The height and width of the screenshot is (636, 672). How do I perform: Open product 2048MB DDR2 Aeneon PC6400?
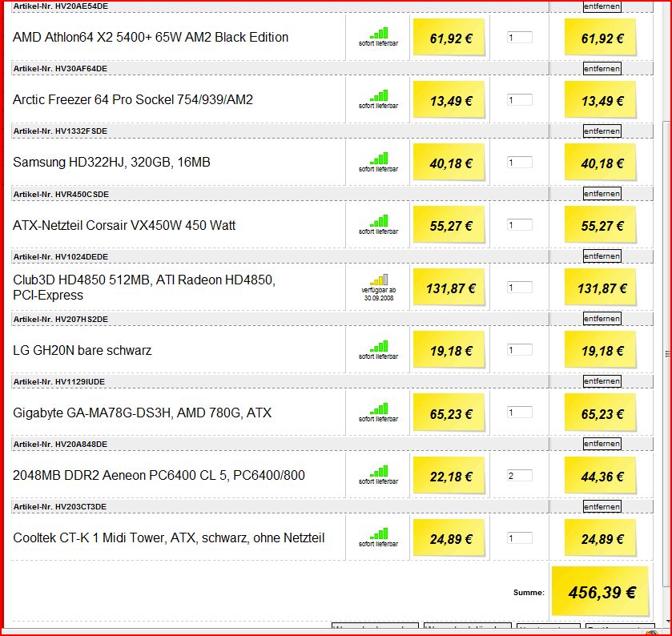159,476
